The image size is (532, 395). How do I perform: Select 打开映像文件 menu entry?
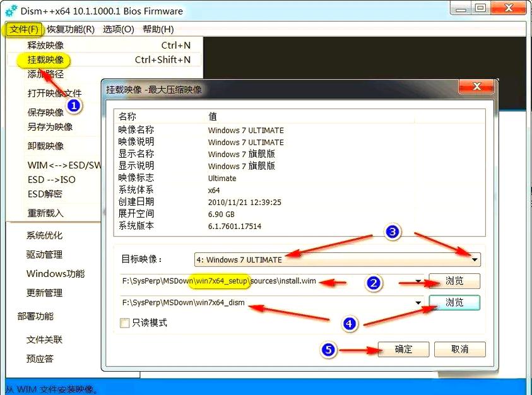click(54, 93)
